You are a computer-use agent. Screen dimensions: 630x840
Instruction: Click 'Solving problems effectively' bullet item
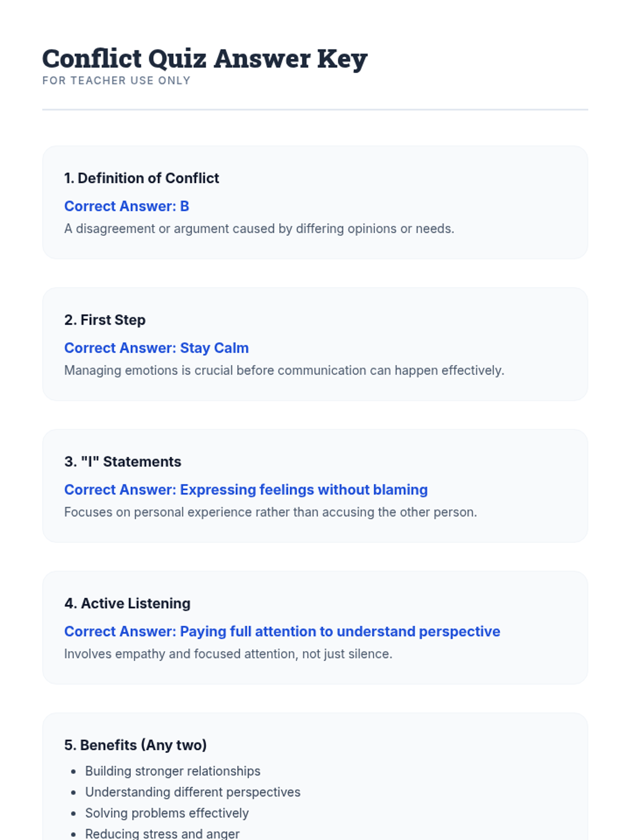click(x=166, y=813)
